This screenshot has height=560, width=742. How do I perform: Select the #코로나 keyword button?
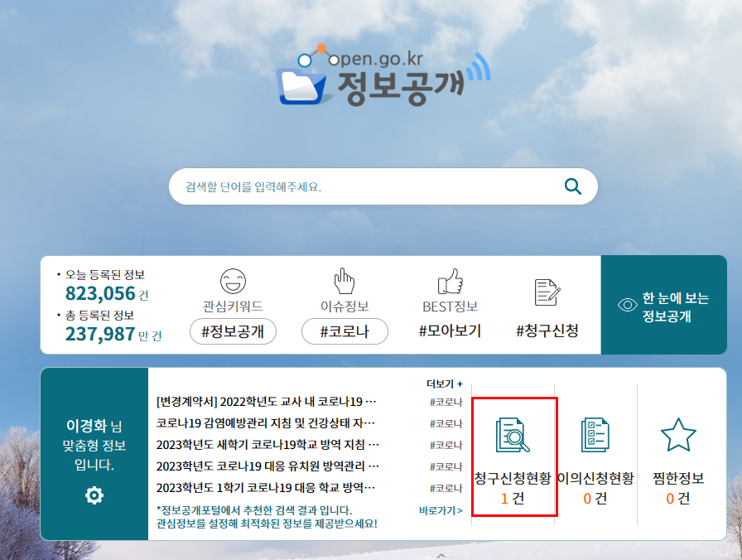(x=344, y=331)
